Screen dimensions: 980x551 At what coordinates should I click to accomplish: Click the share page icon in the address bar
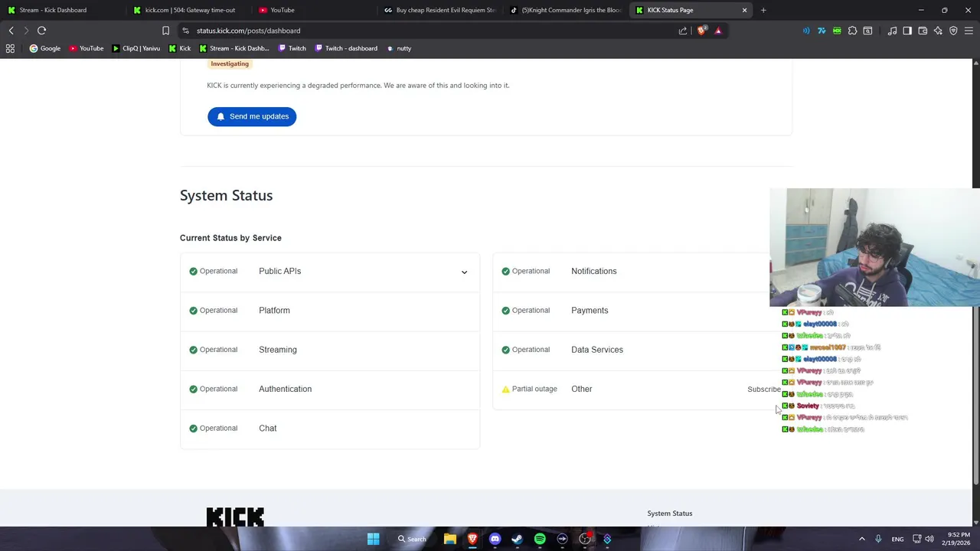[683, 31]
